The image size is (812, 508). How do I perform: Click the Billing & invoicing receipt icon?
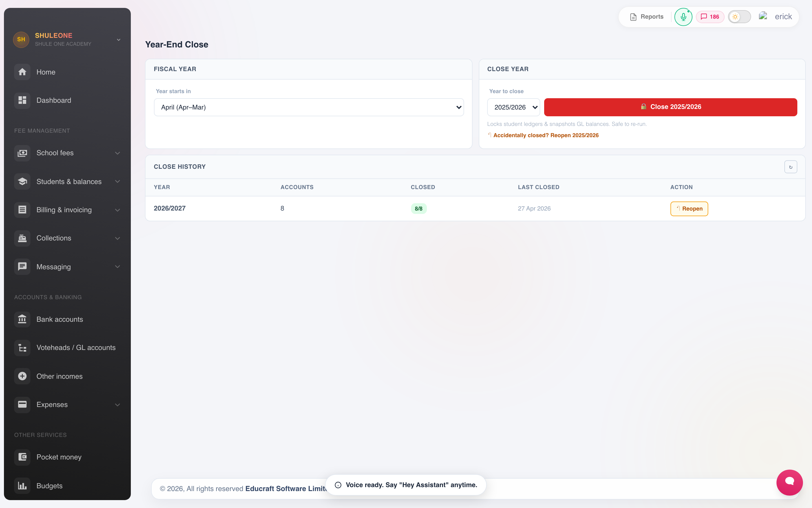coord(22,210)
